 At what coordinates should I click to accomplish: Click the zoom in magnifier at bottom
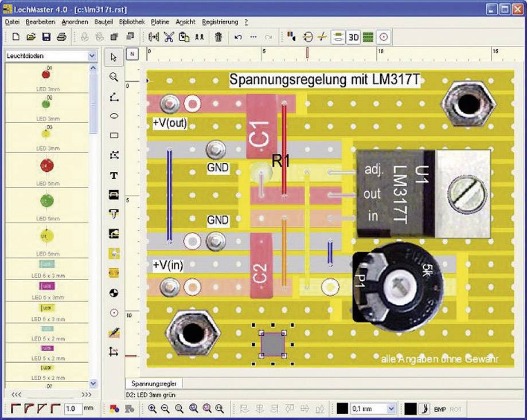[x=152, y=409]
